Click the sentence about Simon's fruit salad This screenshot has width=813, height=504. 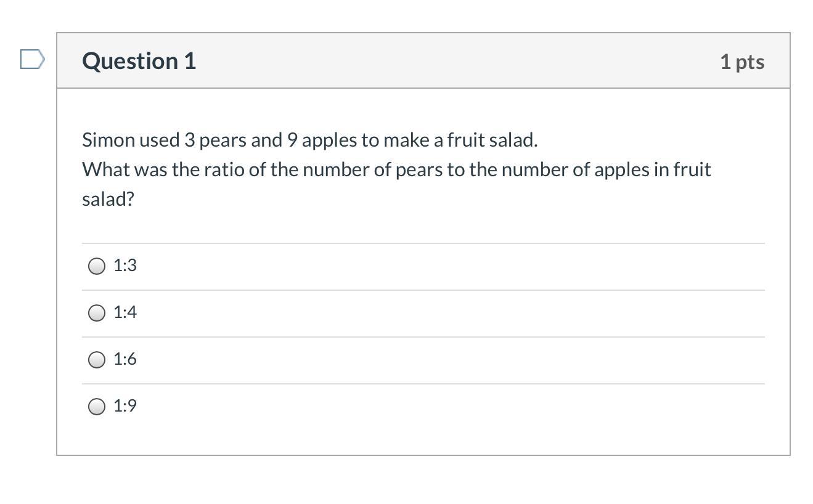point(310,140)
